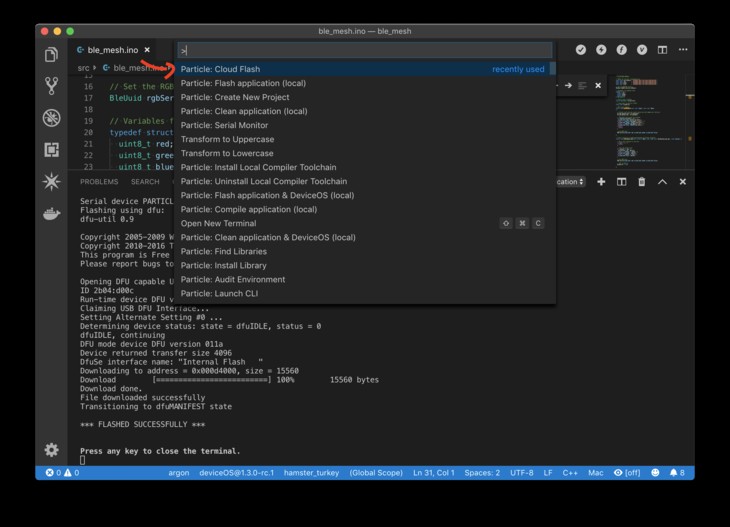
Task: Change UTF-8 encoding in status bar
Action: [522, 472]
